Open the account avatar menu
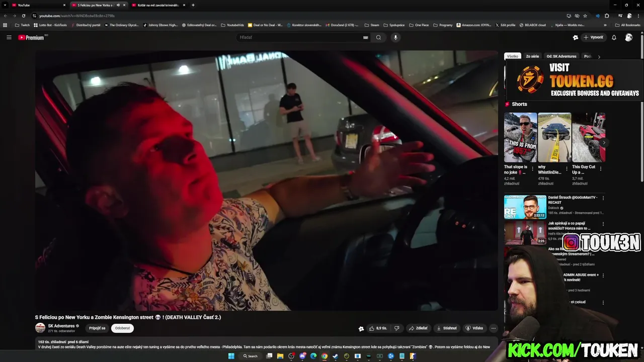Viewport: 644px width, 362px height. [628, 37]
